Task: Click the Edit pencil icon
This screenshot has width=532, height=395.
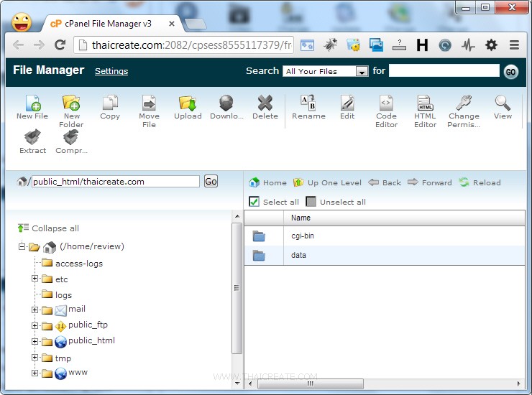Action: point(347,103)
